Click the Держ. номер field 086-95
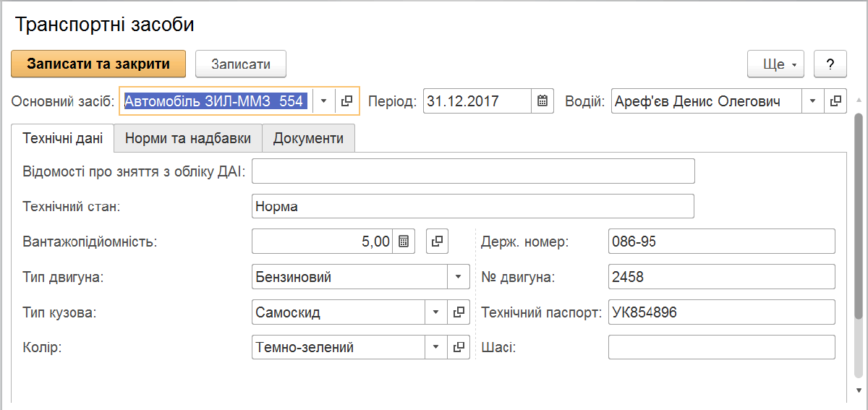This screenshot has width=868, height=410. click(x=722, y=242)
